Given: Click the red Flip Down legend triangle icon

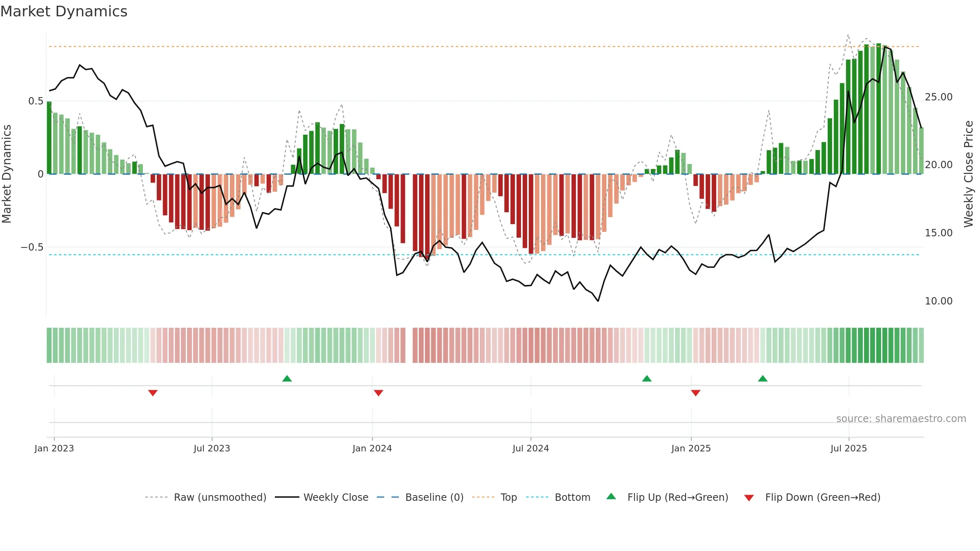Looking at the screenshot, I should [749, 498].
